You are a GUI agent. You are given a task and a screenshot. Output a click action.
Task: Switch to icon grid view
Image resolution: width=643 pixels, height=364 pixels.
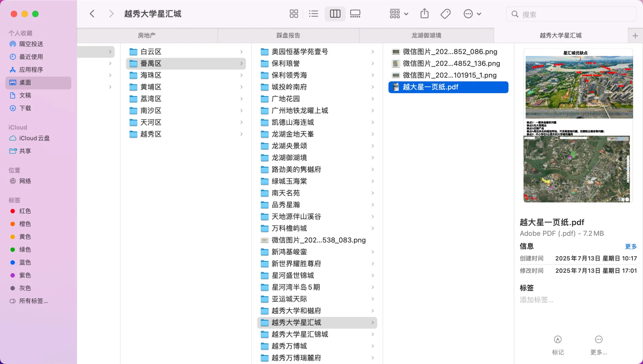294,14
